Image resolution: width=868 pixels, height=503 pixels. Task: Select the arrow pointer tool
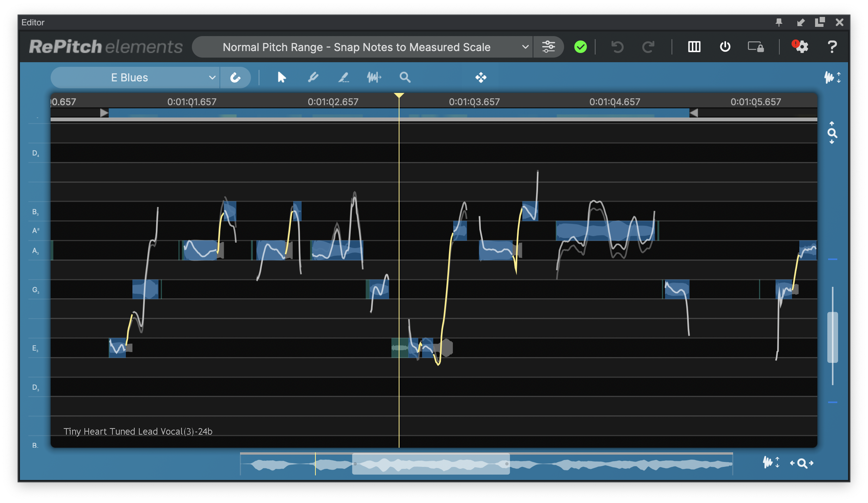pyautogui.click(x=282, y=78)
